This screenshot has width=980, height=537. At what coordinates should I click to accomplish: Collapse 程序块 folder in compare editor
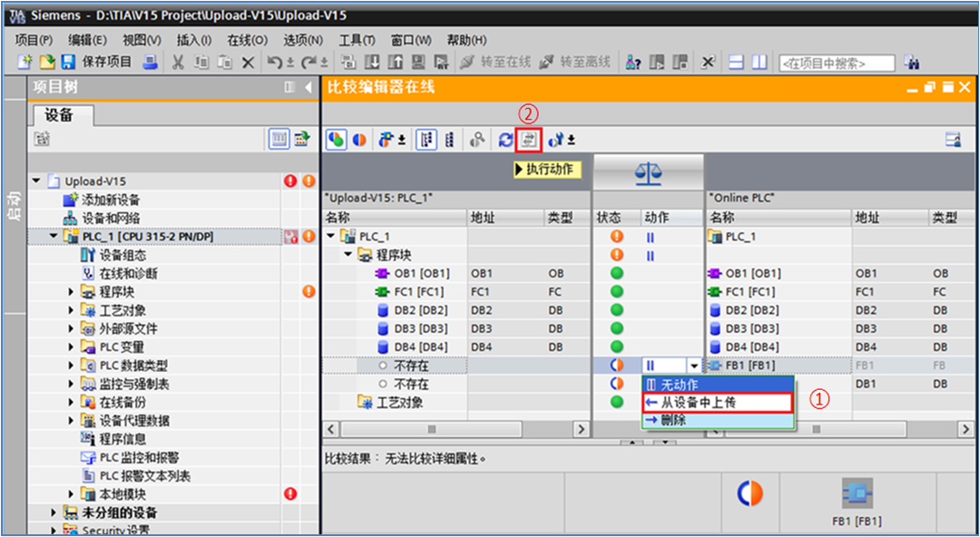tap(348, 255)
